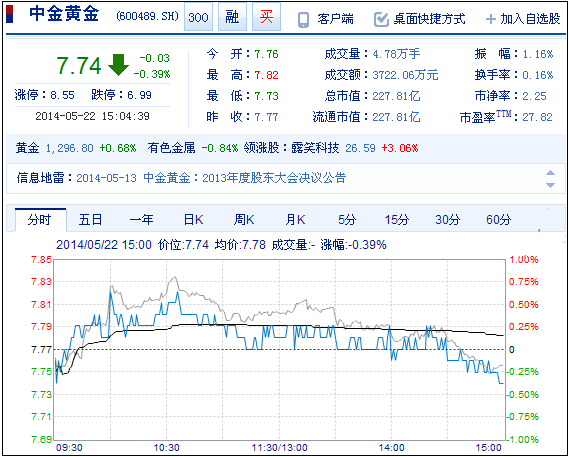Click the 市净率 value 2.25

pos(534,96)
